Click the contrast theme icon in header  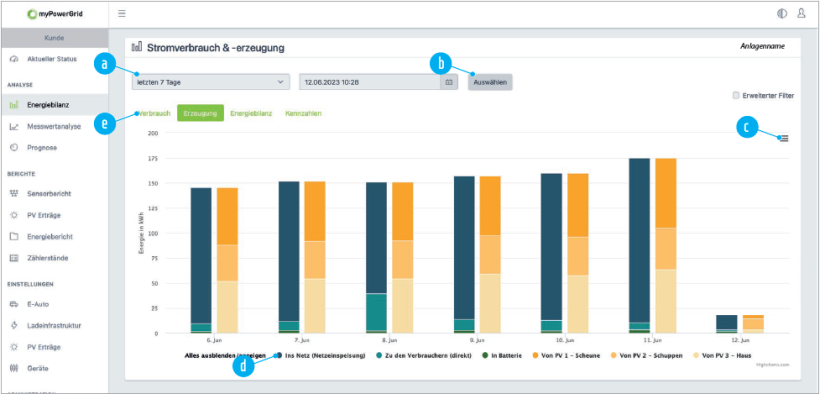[782, 14]
